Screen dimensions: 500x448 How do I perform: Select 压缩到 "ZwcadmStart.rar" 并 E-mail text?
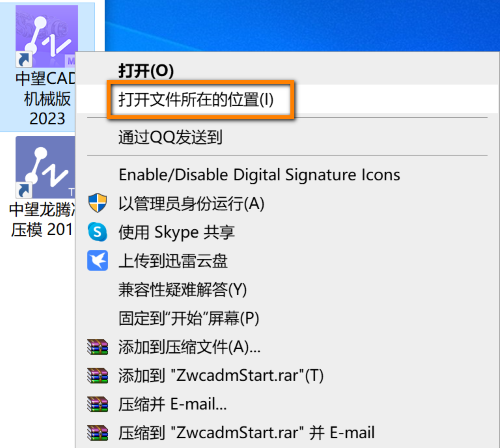(247, 433)
